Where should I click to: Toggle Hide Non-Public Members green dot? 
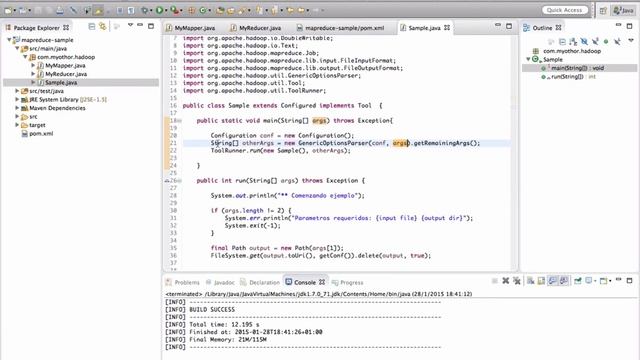point(606,41)
